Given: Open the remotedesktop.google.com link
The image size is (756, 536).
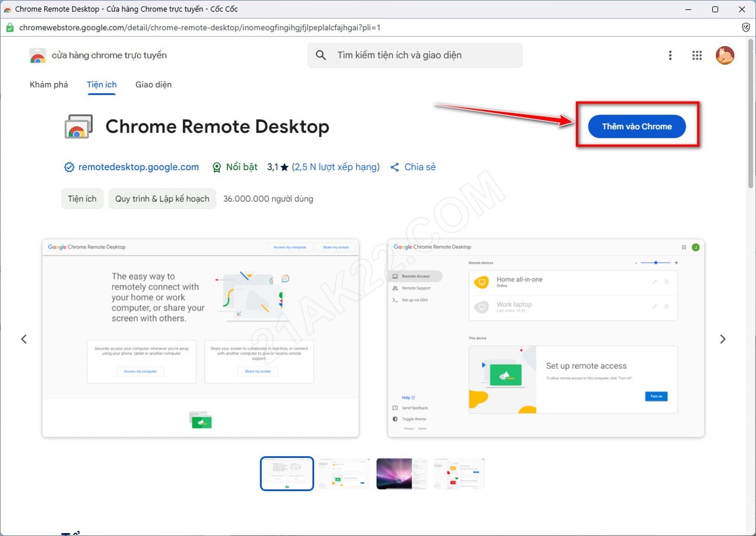Looking at the screenshot, I should point(139,167).
